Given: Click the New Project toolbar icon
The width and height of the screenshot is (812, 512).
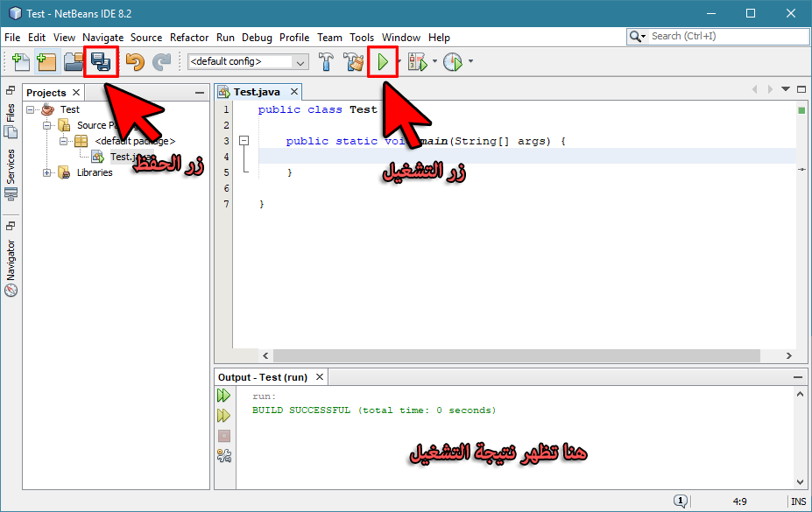Looking at the screenshot, I should coord(46,61).
